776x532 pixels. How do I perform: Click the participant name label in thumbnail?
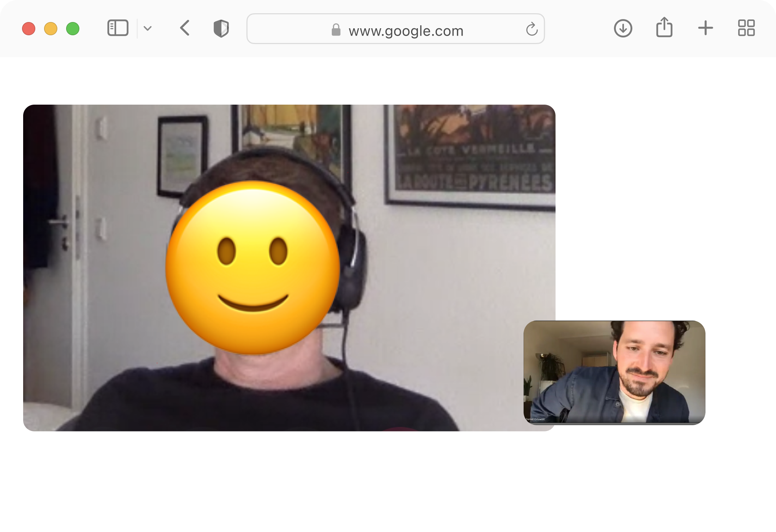coord(535,419)
